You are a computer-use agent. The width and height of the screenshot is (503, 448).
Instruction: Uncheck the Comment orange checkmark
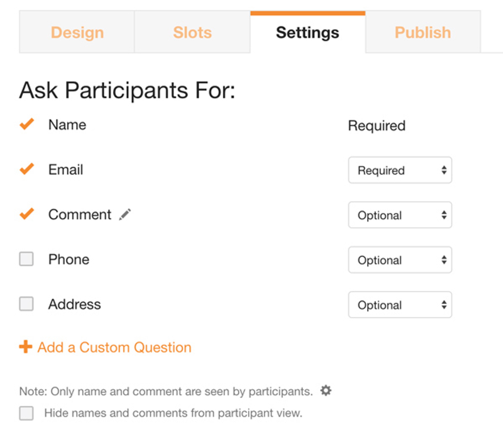[x=27, y=214]
